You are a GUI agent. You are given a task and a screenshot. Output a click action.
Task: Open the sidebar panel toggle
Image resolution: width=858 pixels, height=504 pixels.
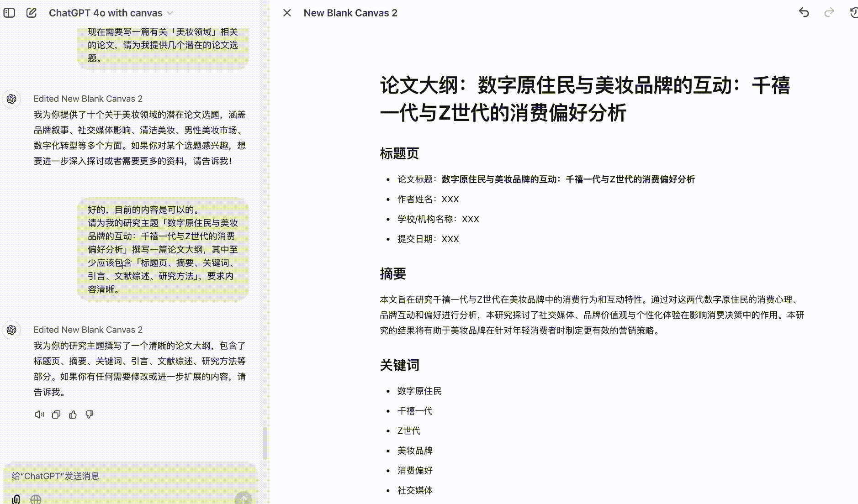[9, 13]
